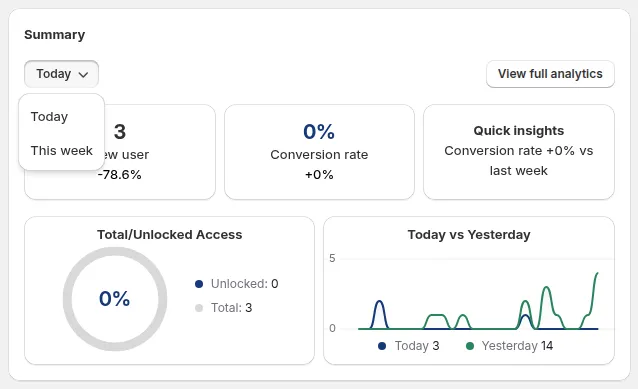
Task: Toggle the Yesterday 14 legend entry
Action: point(509,346)
